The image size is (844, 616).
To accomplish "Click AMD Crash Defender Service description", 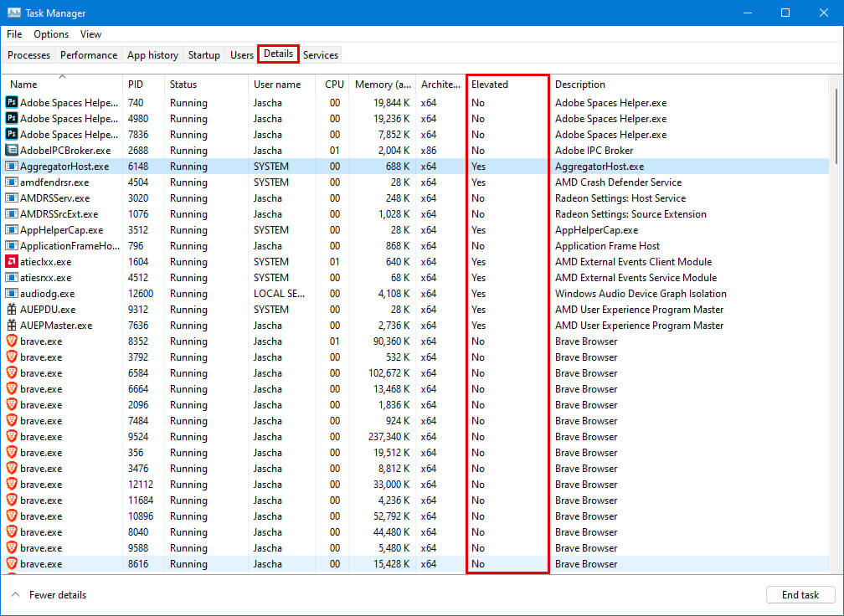I will click(x=618, y=182).
